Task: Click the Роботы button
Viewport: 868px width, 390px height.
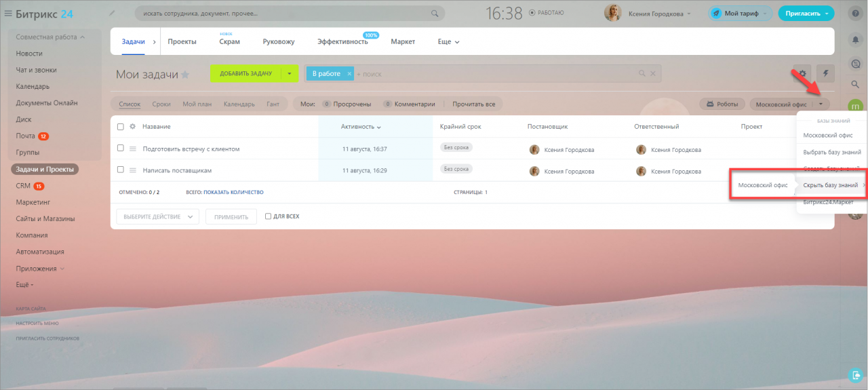Action: coord(722,104)
